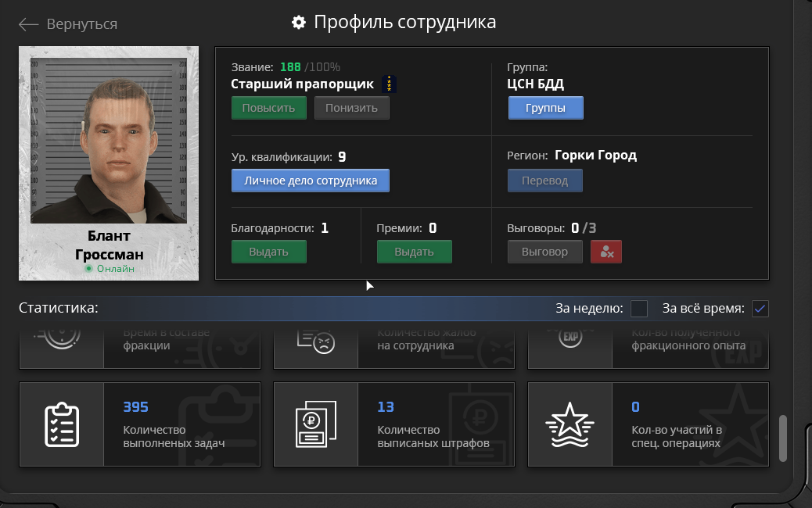Click the red remove reprimand icon button
Image resolution: width=812 pixels, height=508 pixels.
point(606,252)
